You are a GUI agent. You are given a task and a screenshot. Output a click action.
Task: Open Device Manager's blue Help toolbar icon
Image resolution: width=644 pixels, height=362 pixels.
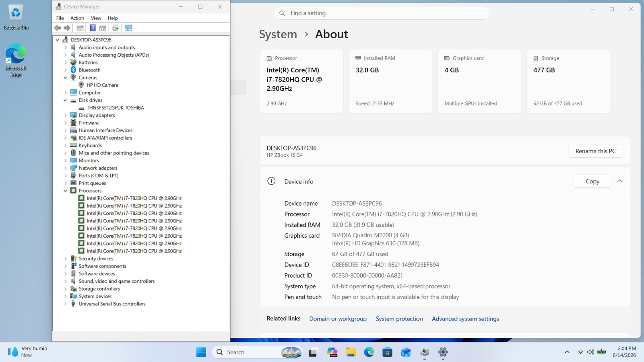pyautogui.click(x=93, y=28)
